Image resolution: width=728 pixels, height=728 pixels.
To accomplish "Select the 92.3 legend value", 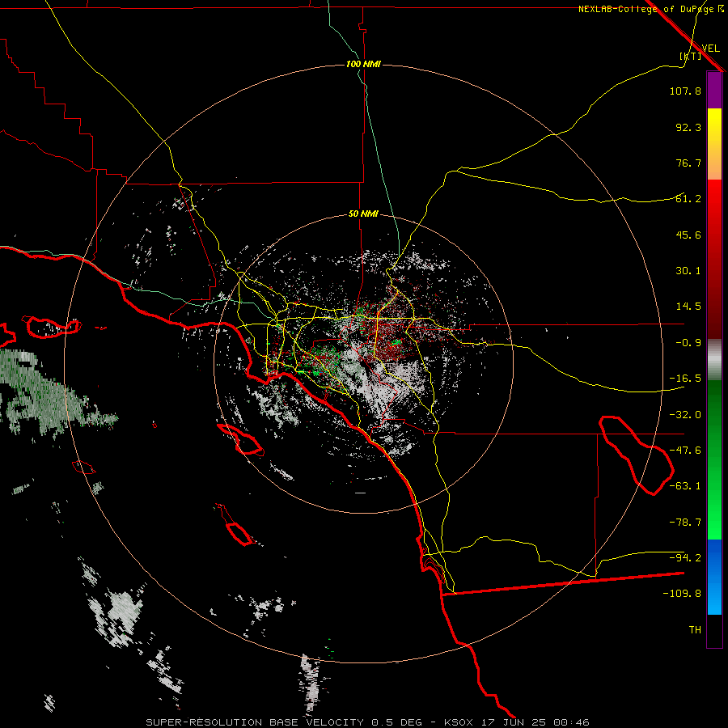I will pyautogui.click(x=688, y=127).
